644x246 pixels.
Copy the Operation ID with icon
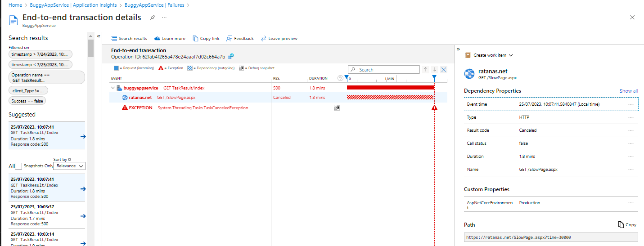tap(231, 57)
